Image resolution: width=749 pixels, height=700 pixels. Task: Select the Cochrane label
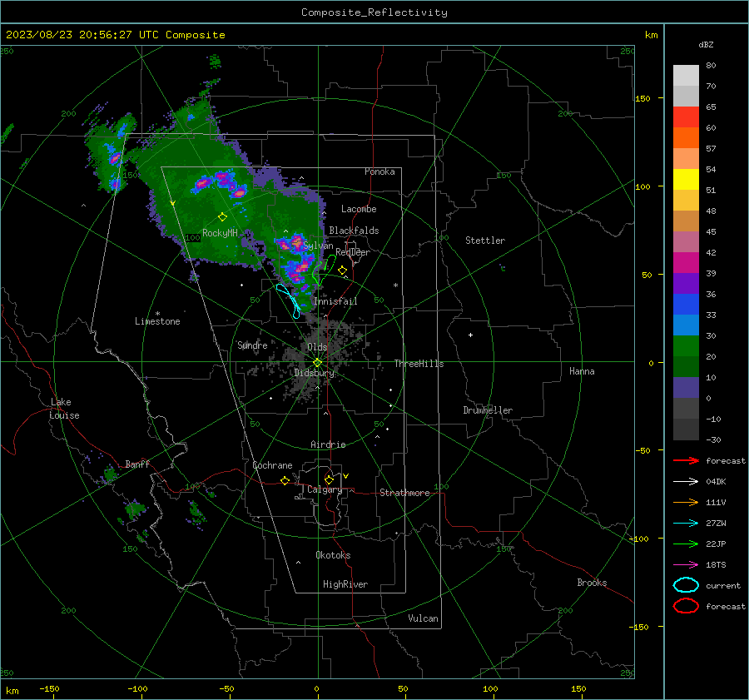coord(272,465)
